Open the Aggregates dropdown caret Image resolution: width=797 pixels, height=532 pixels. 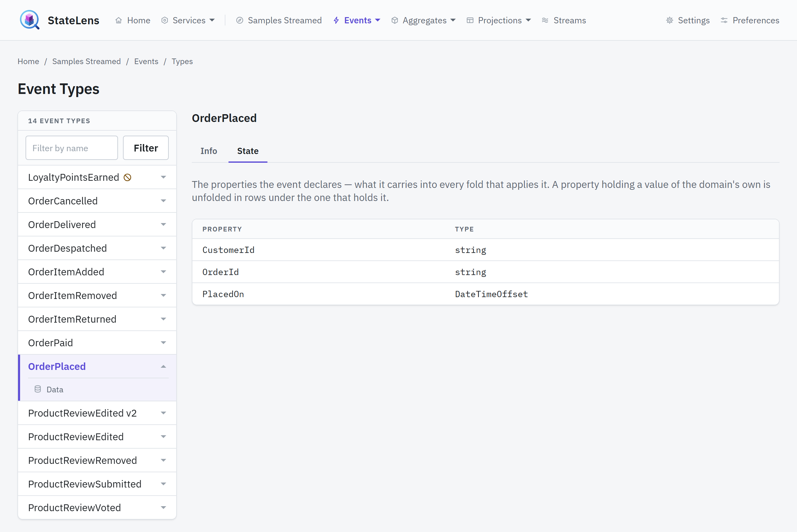point(453,20)
